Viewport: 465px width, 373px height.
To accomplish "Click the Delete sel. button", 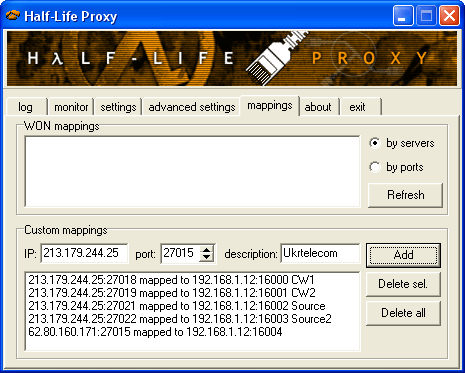I will [403, 284].
